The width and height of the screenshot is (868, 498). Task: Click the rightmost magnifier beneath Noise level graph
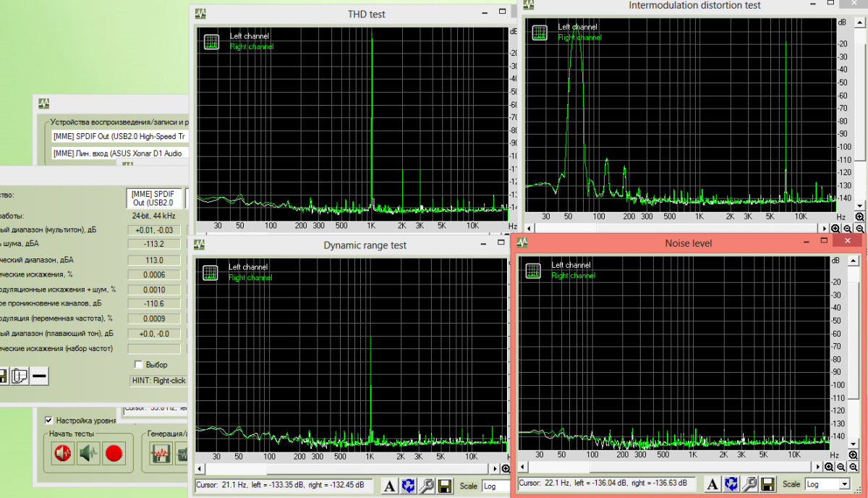point(854,468)
